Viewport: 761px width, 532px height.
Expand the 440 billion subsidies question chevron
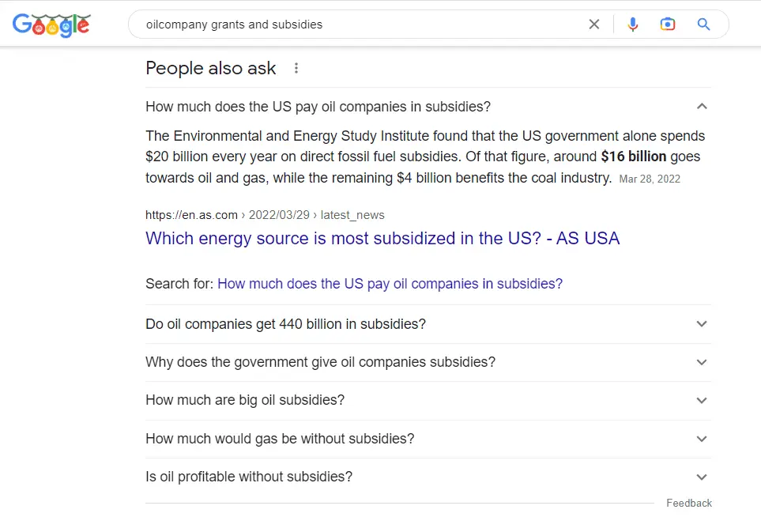[702, 324]
